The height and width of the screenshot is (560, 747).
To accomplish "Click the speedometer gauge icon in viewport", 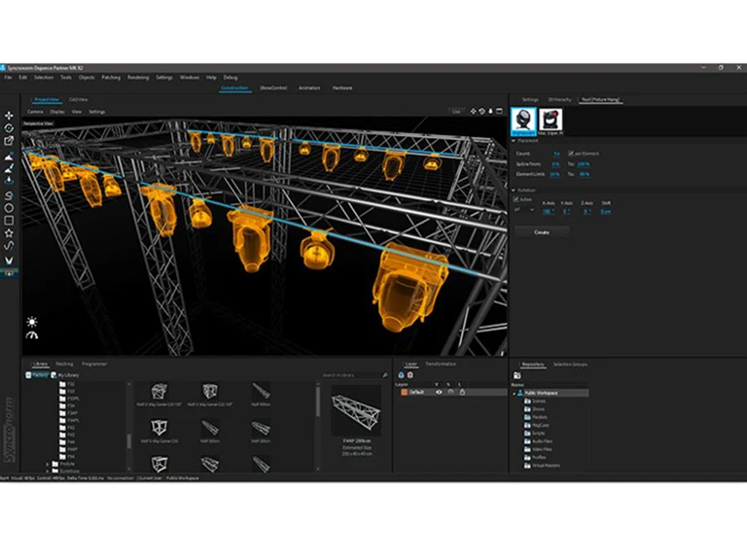I will (x=32, y=335).
